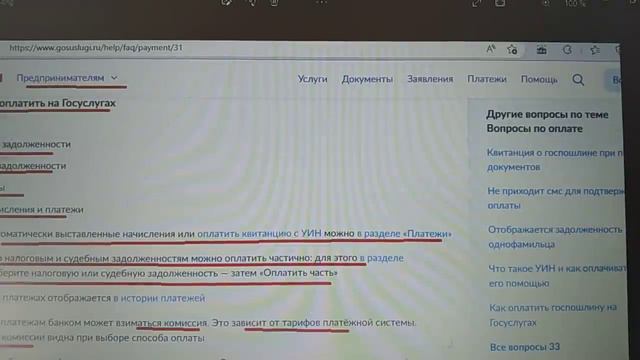Click the 'Другие вопросы по теме' sidebar heading
Screen dimensions: 640x360
pos(547,115)
